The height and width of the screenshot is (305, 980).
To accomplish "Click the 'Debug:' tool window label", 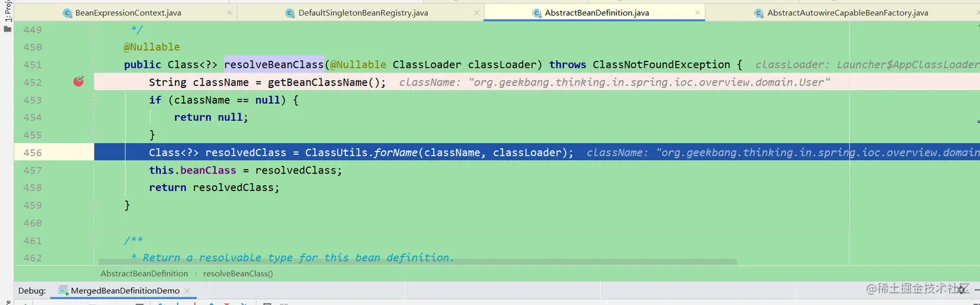I will pyautogui.click(x=32, y=291).
